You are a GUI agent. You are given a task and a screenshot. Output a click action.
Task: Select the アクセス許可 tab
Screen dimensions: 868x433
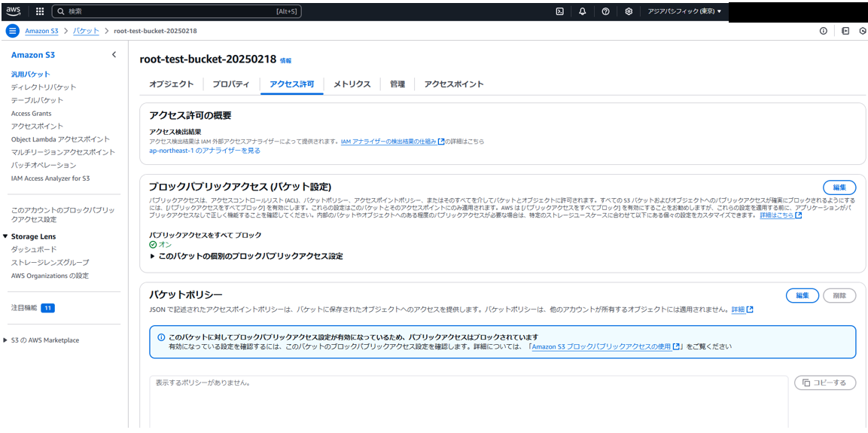(292, 84)
